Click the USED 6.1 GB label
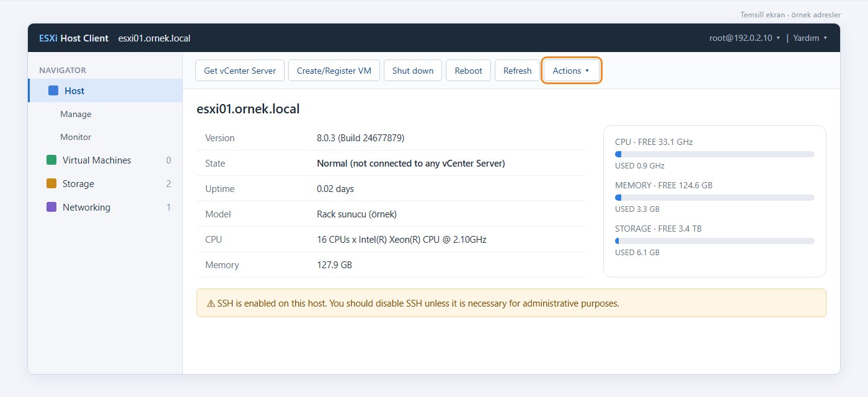Screen dimensions: 868x397 point(637,252)
